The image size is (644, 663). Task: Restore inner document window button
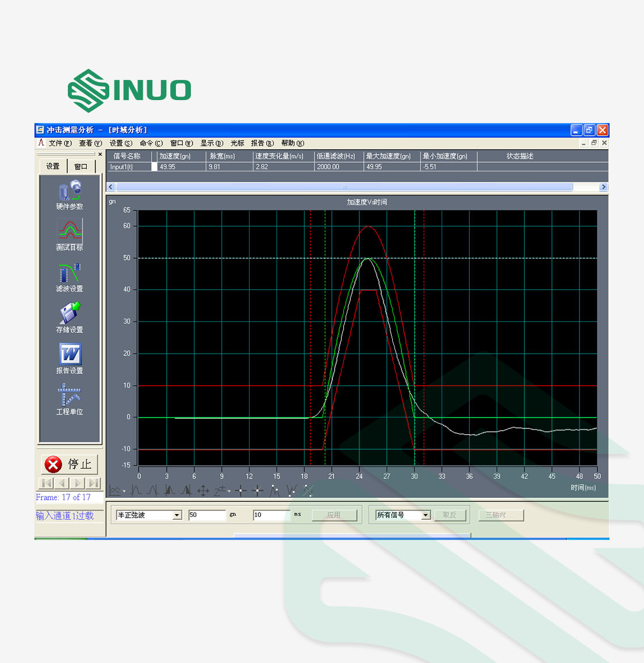coord(593,143)
